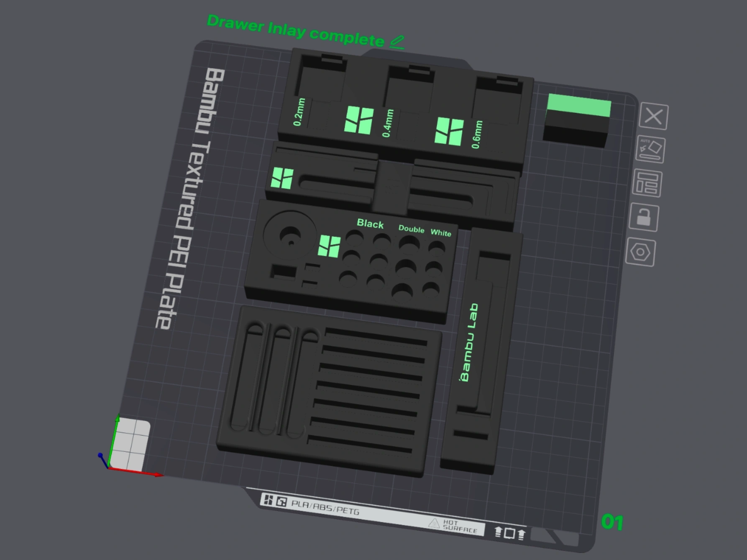Click the 'White' text on hole tray
The width and height of the screenshot is (747, 560).
pos(441,233)
